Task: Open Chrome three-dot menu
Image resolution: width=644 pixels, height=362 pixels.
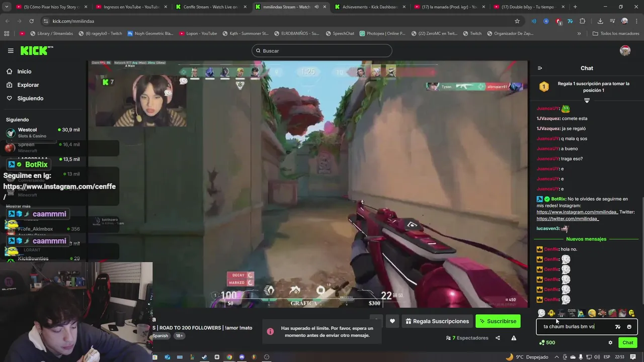Action: pyautogui.click(x=635, y=21)
